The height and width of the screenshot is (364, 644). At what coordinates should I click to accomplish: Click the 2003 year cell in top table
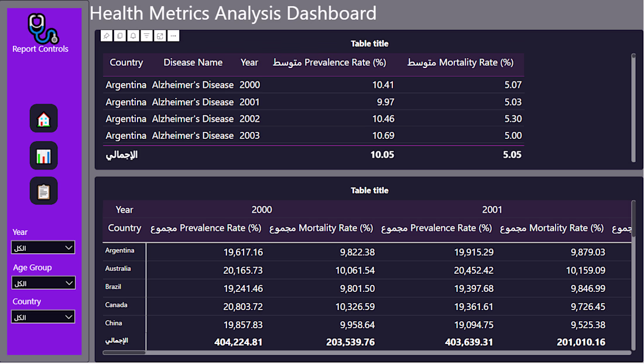tap(250, 136)
